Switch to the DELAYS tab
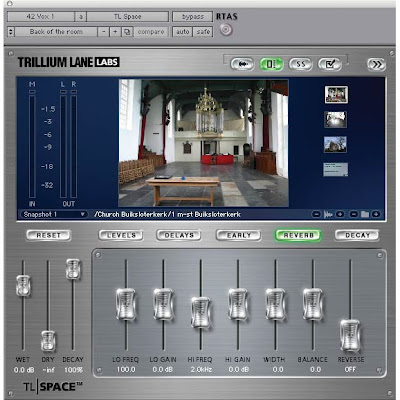Image resolution: width=400 pixels, height=400 pixels. [179, 235]
